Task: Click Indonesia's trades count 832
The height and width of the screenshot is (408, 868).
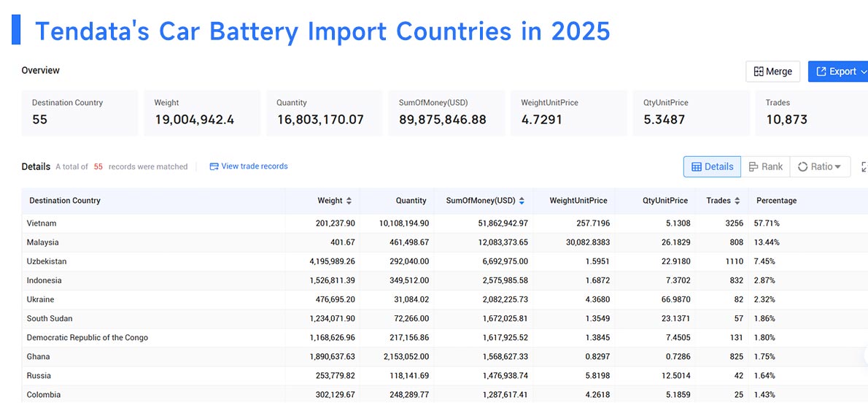Action: [736, 281]
